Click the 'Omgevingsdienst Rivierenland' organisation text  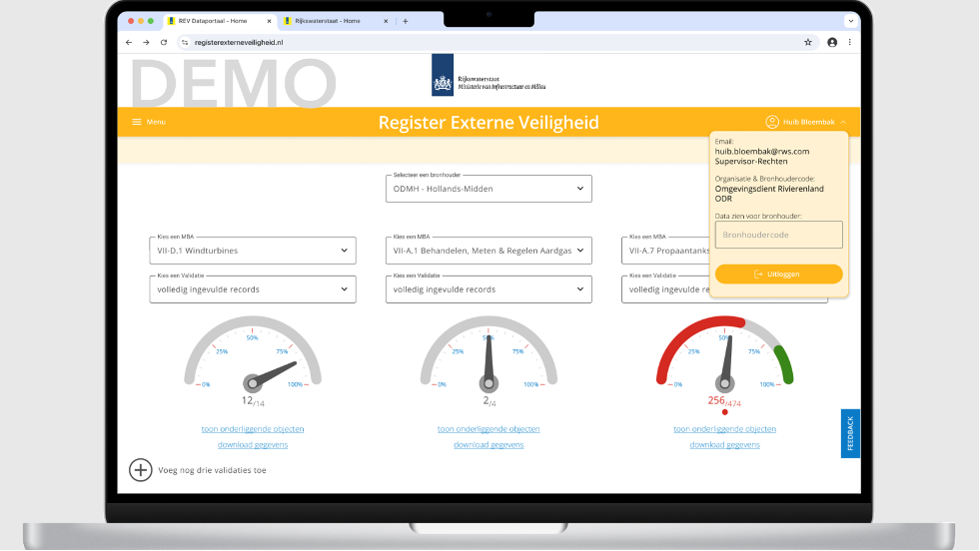coord(769,189)
